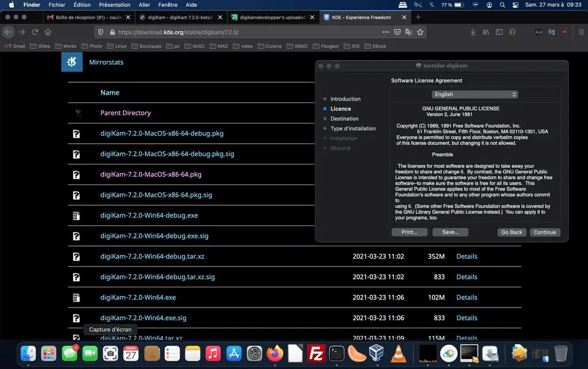The image size is (588, 369).
Task: Click the KDE logo next to Mirrorstats
Action: (71, 62)
